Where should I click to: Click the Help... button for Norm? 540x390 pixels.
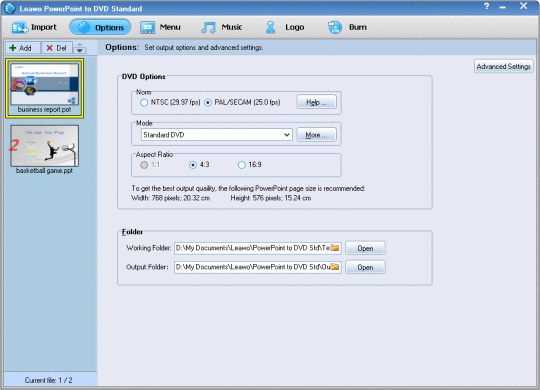[x=316, y=102]
